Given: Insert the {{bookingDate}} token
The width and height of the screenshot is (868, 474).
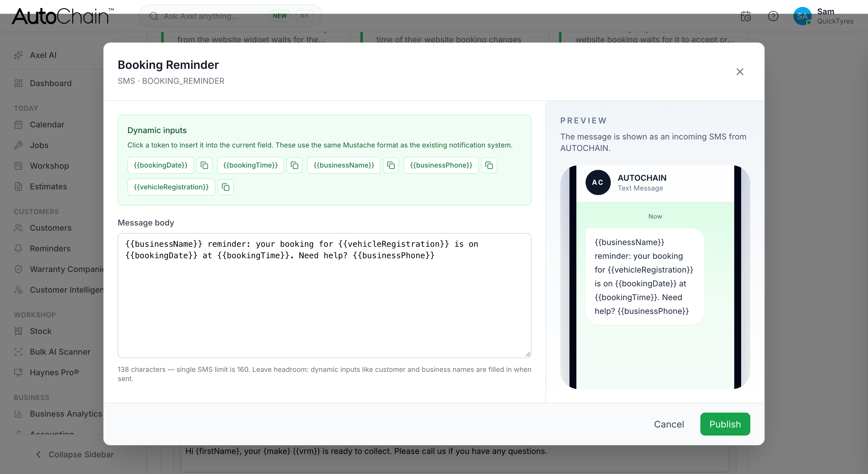Looking at the screenshot, I should (x=160, y=165).
